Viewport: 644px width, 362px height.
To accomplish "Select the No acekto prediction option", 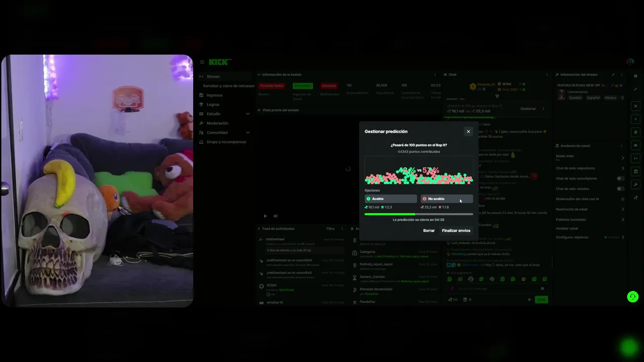I will (447, 199).
